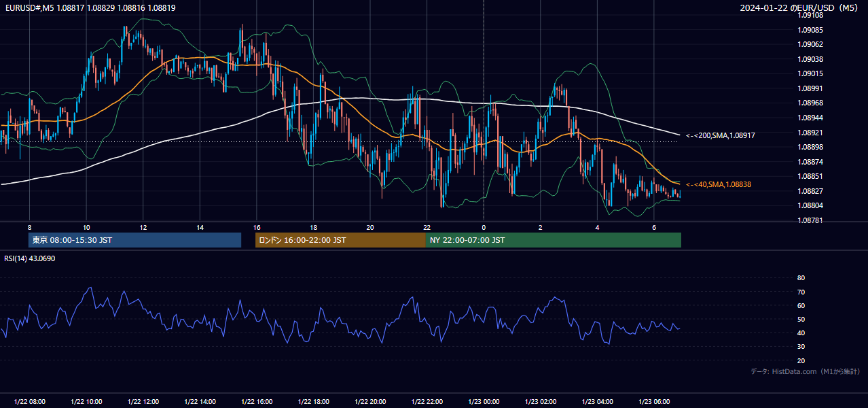
Task: Click hour label 18 under the price chart
Action: point(313,227)
